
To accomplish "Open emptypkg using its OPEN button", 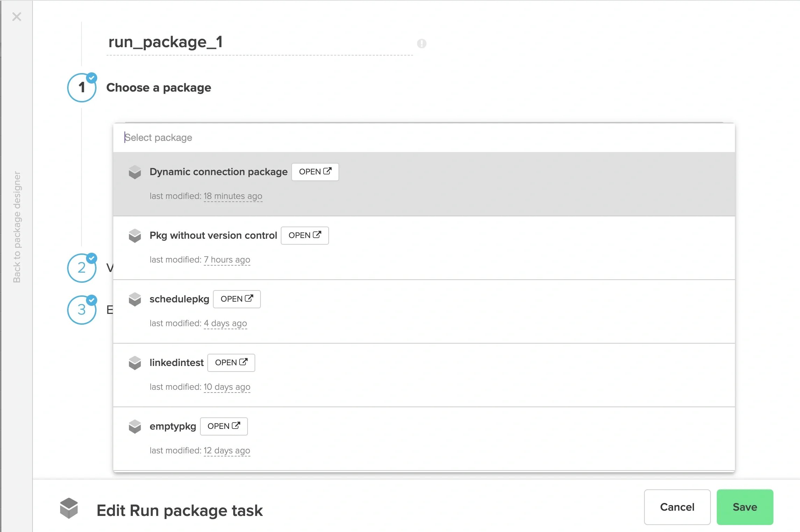I will pyautogui.click(x=224, y=426).
